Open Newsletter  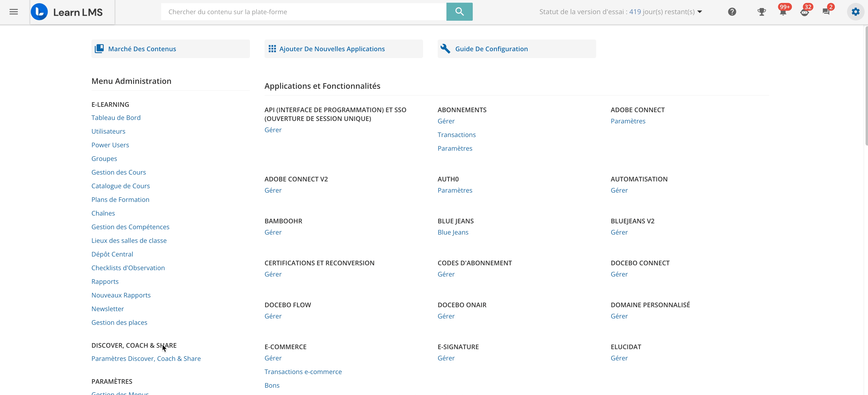108,309
